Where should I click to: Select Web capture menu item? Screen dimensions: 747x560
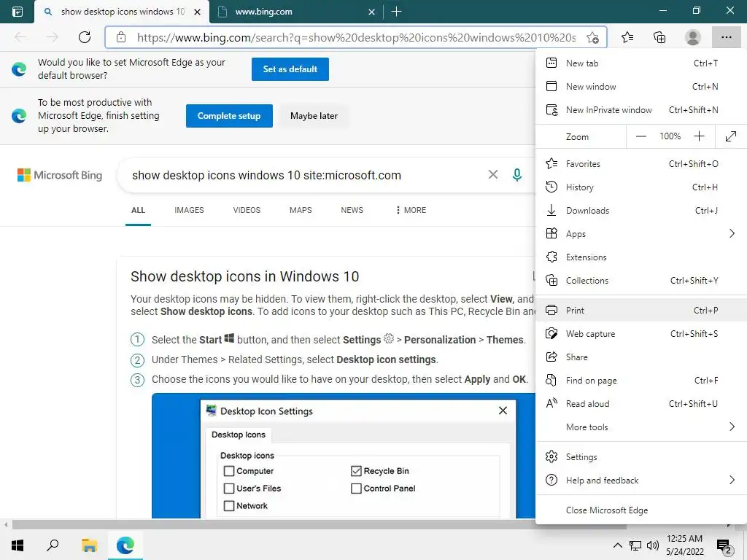tap(641, 334)
